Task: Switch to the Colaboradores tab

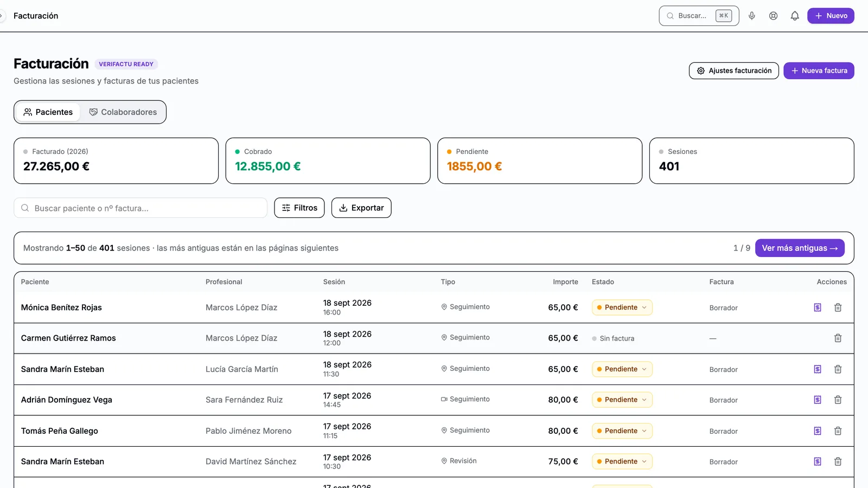Action: tap(123, 112)
